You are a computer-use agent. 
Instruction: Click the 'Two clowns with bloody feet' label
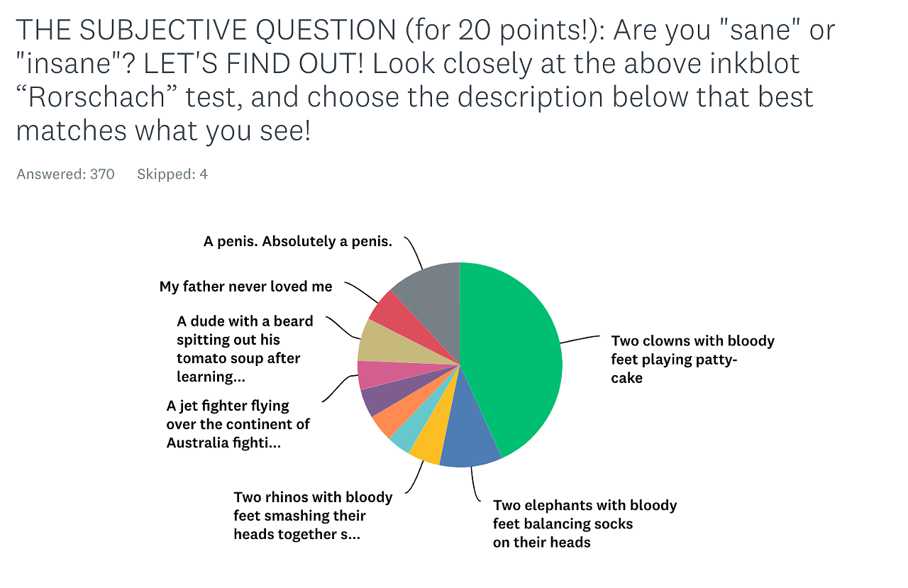(692, 359)
